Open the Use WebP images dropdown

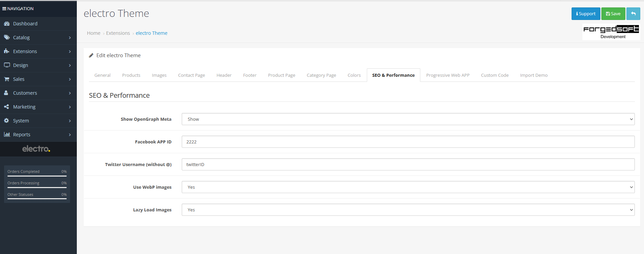(x=408, y=187)
